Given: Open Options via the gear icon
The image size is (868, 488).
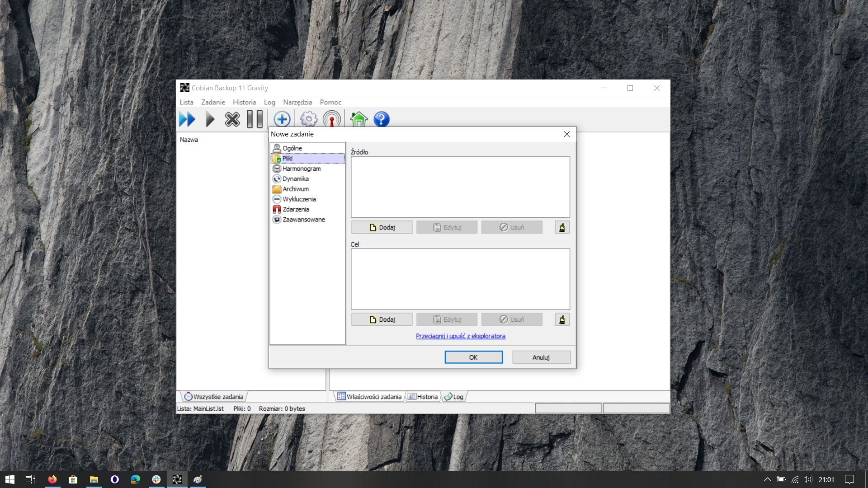Looking at the screenshot, I should click(x=309, y=119).
